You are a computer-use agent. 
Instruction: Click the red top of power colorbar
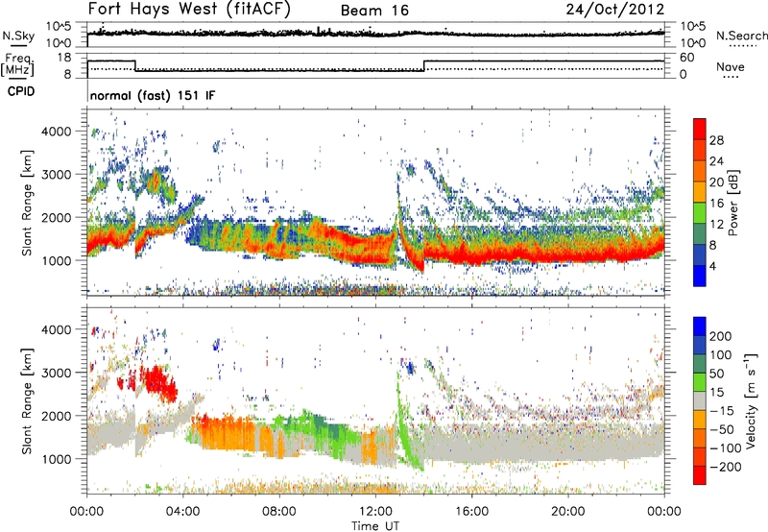coord(700,129)
